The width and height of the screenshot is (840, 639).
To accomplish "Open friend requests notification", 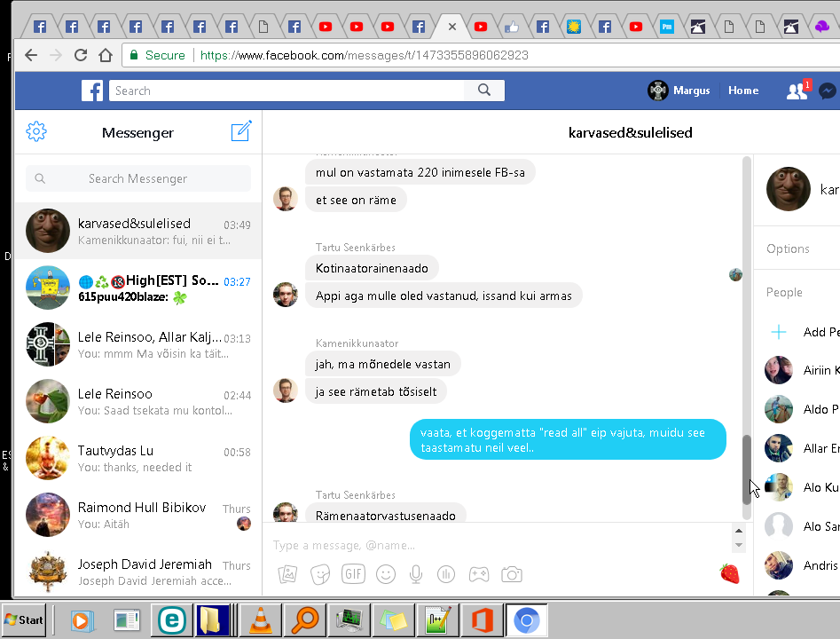I will pyautogui.click(x=797, y=91).
